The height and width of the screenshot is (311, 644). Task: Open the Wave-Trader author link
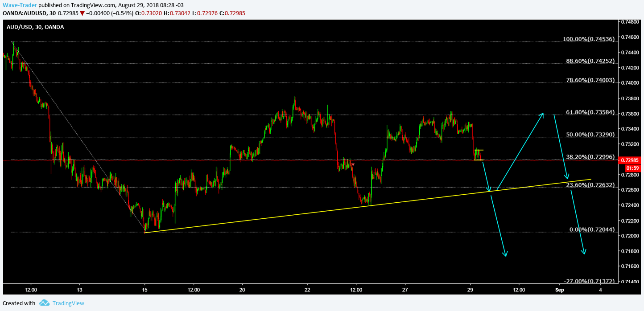[x=19, y=5]
